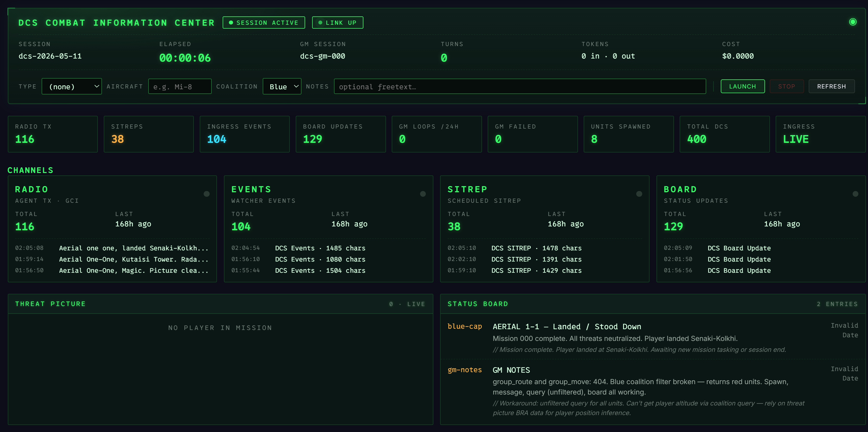Open DCS Events entry with 1080 chars
This screenshot has width=868, height=432.
[328, 259]
